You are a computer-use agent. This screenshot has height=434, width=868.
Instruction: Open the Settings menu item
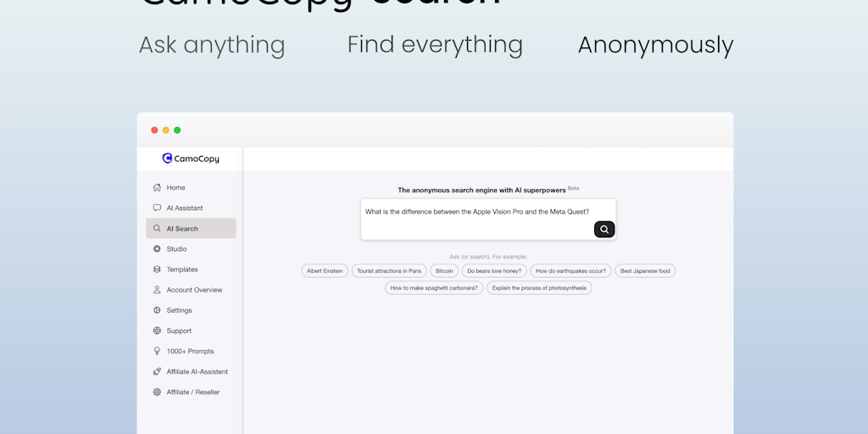pos(191,310)
